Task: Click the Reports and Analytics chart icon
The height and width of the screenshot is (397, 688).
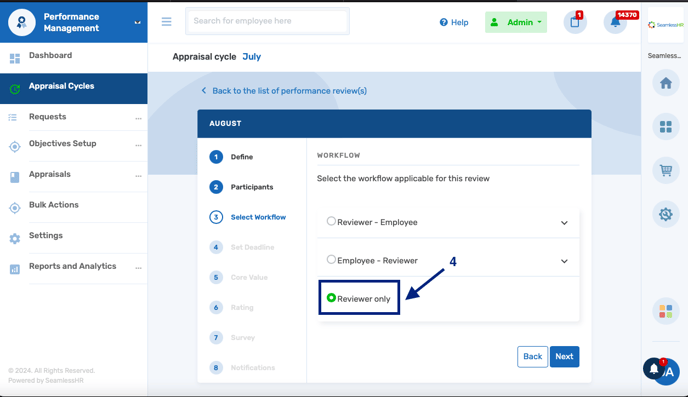Action: tap(15, 269)
